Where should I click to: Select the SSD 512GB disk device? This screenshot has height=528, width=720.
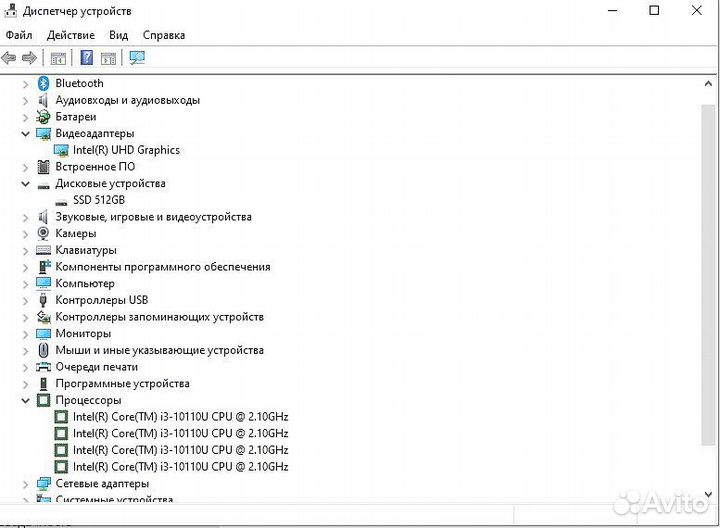click(99, 200)
